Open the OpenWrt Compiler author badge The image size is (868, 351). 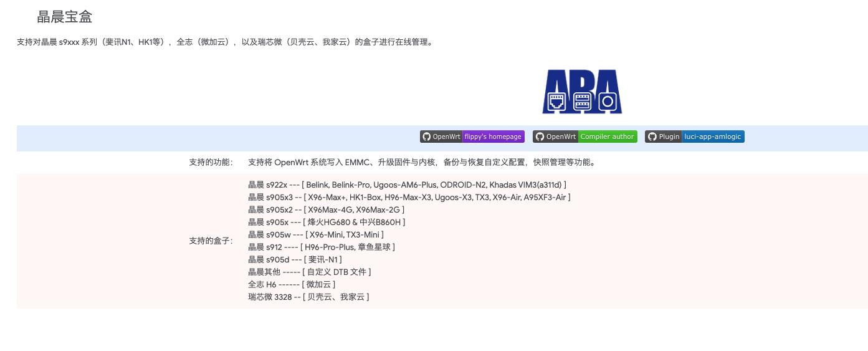coord(584,137)
